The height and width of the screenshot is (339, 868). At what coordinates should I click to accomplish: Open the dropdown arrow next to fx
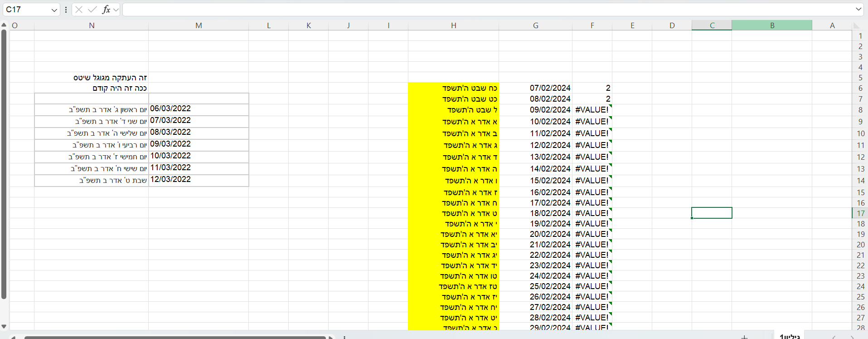coord(116,10)
